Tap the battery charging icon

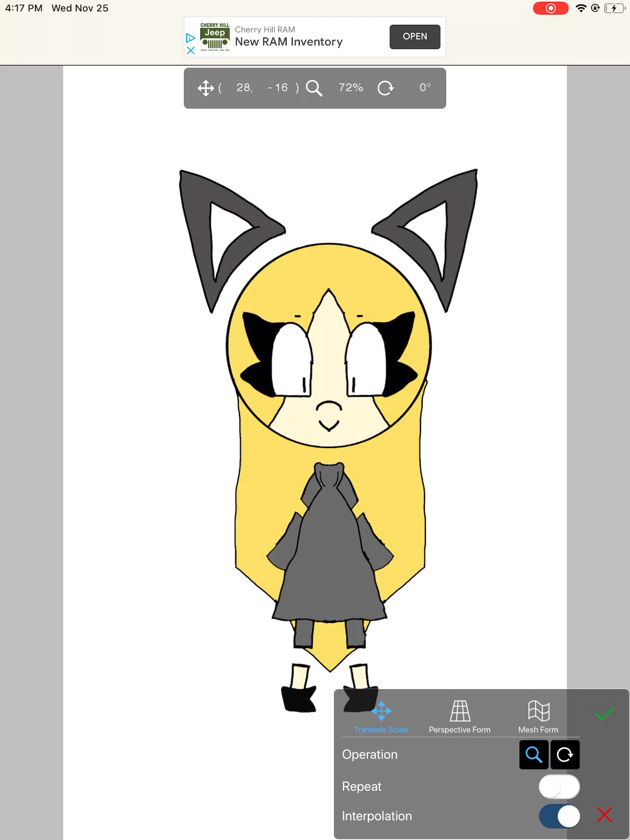tap(615, 8)
